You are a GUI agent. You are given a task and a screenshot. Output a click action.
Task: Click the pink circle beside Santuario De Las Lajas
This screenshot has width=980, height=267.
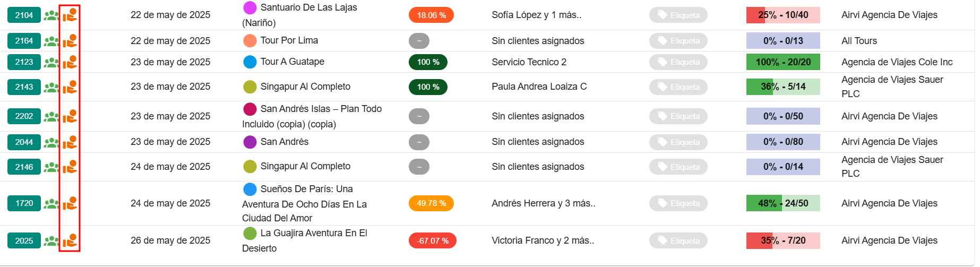(x=250, y=8)
